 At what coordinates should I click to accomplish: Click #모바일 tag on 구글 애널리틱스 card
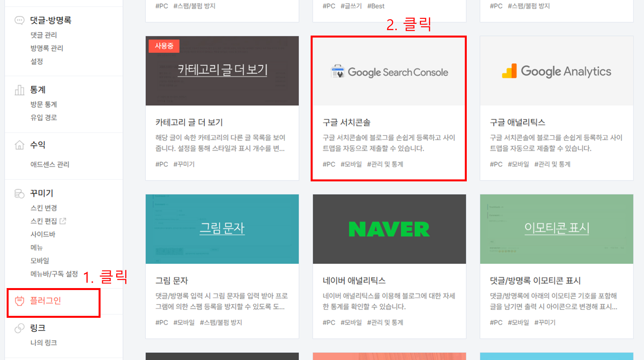tap(518, 165)
